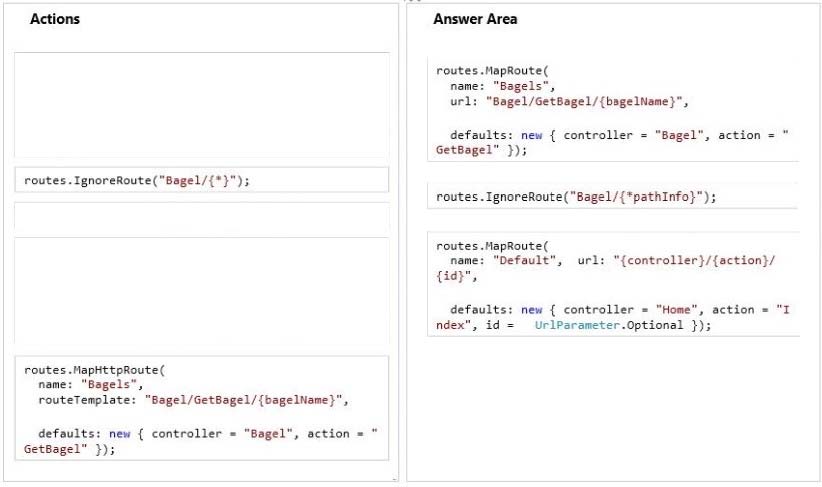
Task: Click the Answer Area heading
Action: (x=475, y=19)
